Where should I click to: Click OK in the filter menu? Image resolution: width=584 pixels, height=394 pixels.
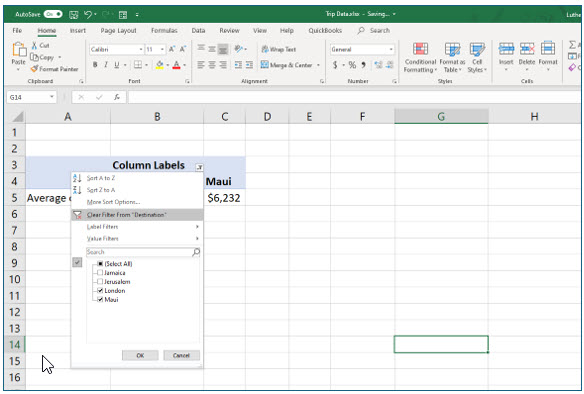click(x=140, y=355)
